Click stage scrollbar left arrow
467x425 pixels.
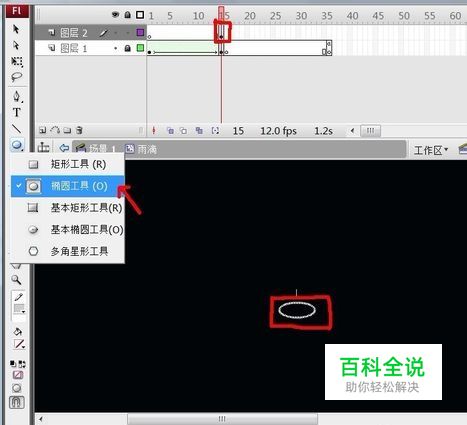(41, 419)
